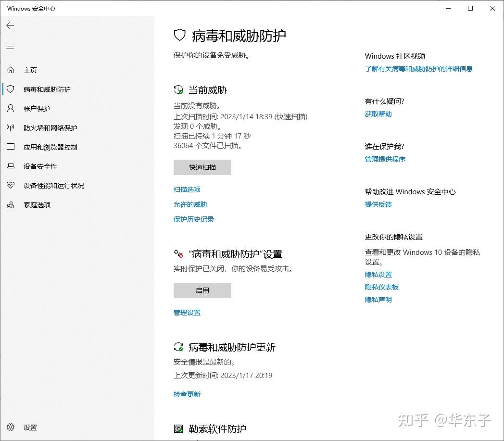Open the hamburger navigation menu icon
Image resolution: width=504 pixels, height=441 pixels.
click(x=10, y=47)
